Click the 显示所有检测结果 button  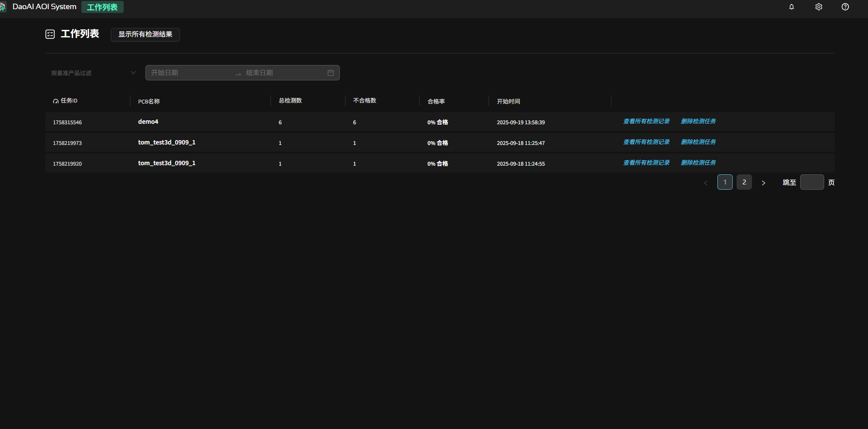(x=145, y=34)
